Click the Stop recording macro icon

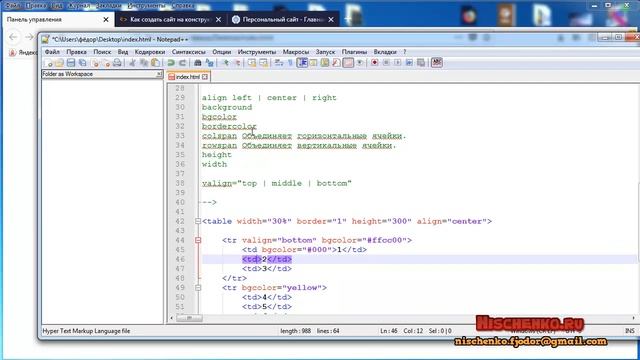pyautogui.click(x=386, y=63)
